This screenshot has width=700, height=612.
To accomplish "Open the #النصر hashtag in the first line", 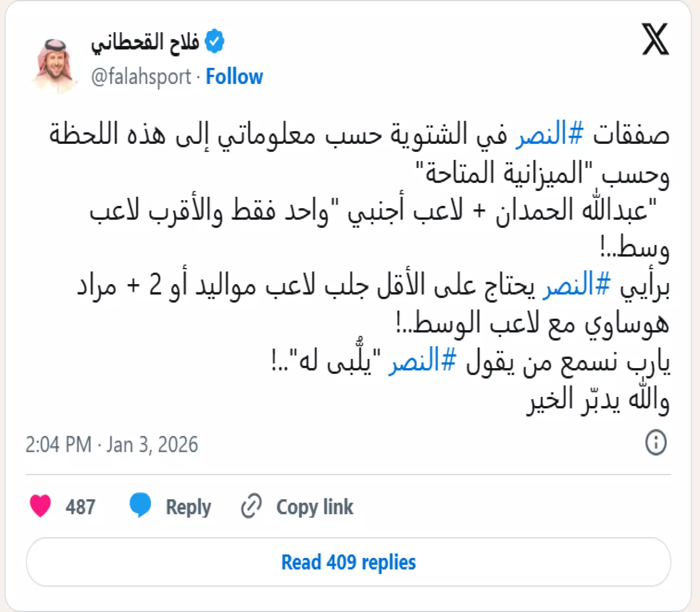I will pyautogui.click(x=549, y=134).
